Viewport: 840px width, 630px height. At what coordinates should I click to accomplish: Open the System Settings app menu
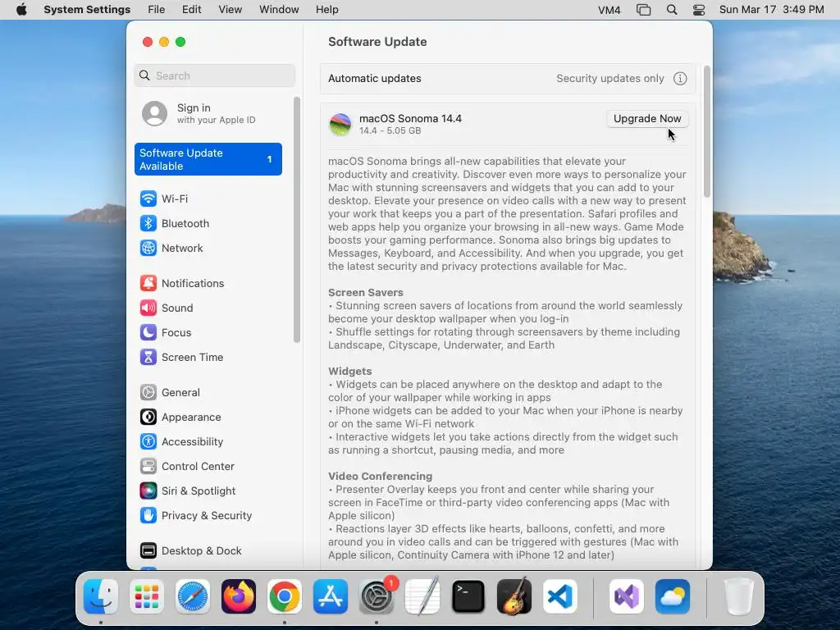pos(87,10)
